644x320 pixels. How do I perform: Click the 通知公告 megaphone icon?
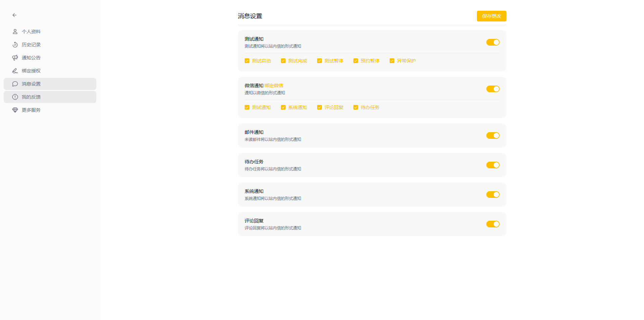coord(15,58)
